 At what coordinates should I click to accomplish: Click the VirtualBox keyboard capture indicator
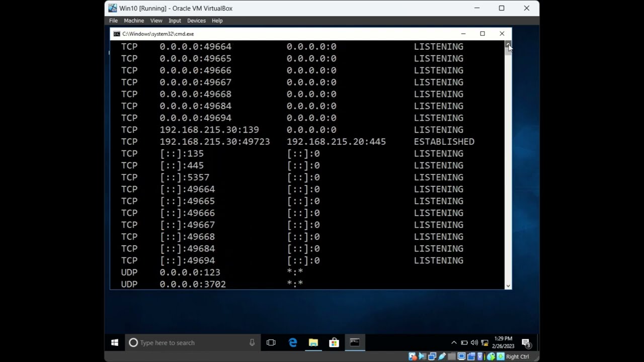pos(501,356)
